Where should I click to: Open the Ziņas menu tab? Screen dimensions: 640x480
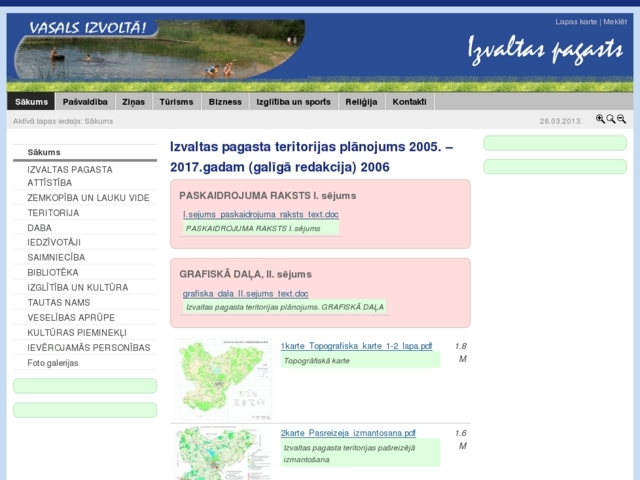click(133, 102)
